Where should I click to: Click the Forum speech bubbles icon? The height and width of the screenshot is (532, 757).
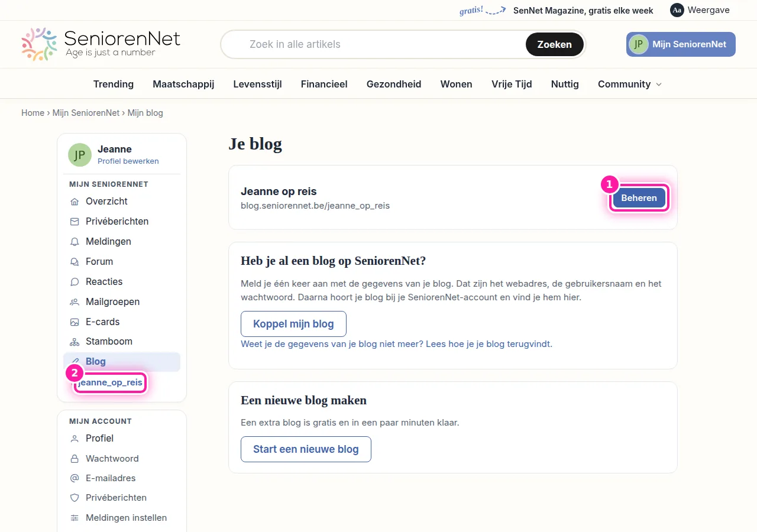click(x=75, y=262)
